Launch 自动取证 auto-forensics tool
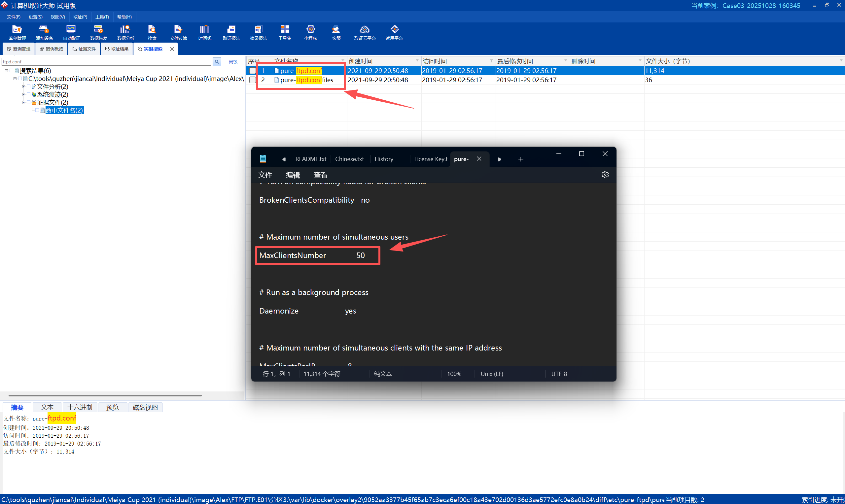845x504 pixels. click(71, 33)
